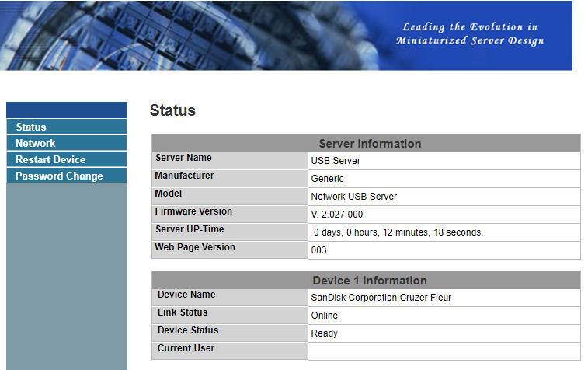Select the Generic manufacturer value
The image size is (588, 370).
327,179
